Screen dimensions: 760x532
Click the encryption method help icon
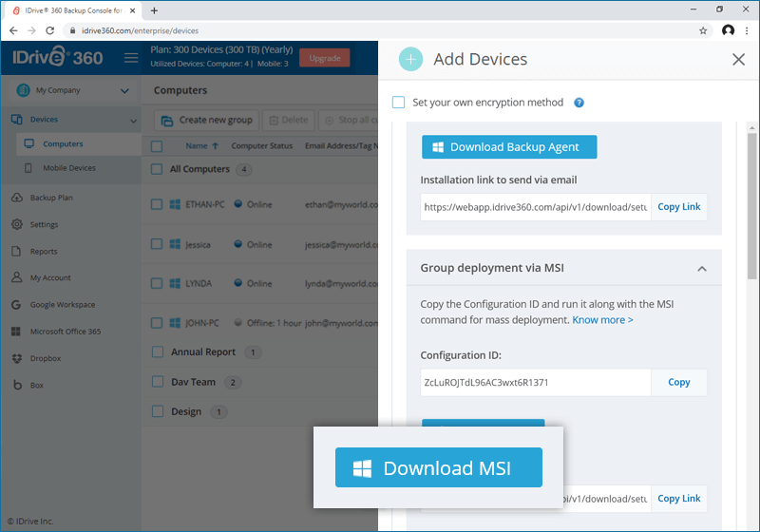(x=579, y=103)
